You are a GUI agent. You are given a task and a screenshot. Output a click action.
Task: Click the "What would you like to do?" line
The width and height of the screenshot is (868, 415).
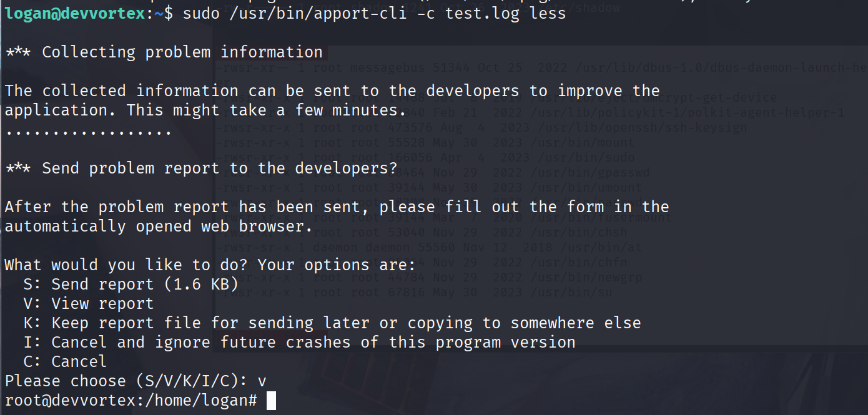click(x=210, y=265)
